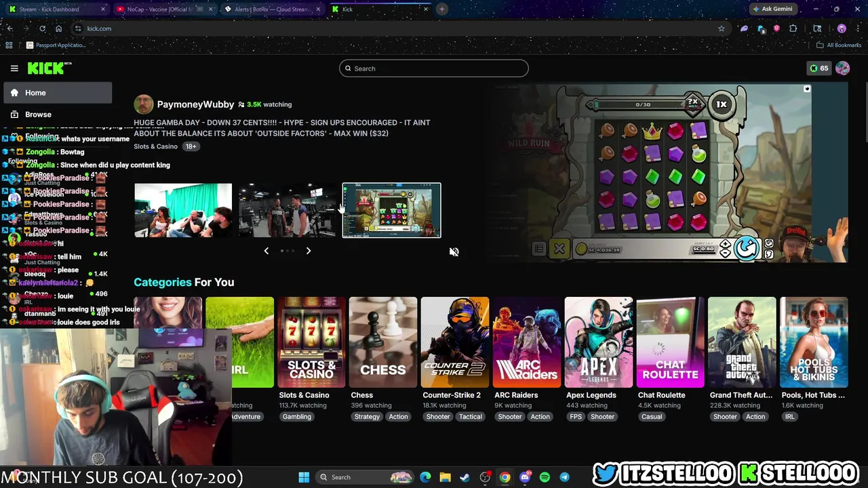Switch to the Alerts | BotRix browser tab
The height and width of the screenshot is (488, 868).
point(271,9)
